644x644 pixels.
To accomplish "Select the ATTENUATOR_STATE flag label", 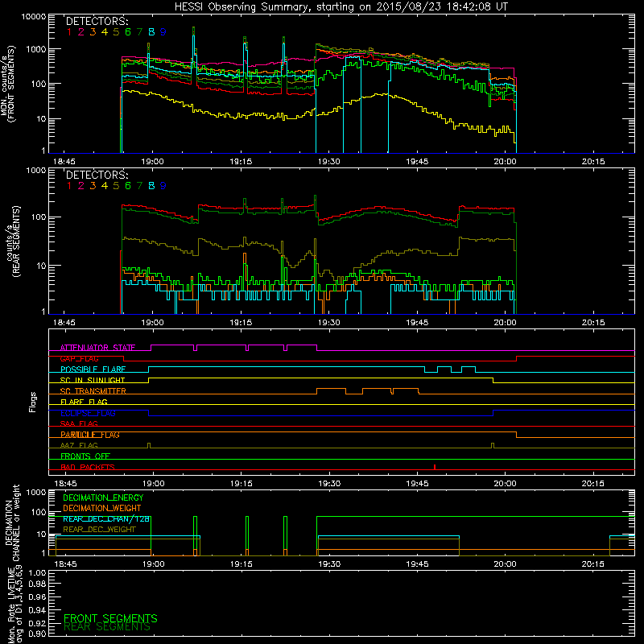I will click(x=97, y=348).
